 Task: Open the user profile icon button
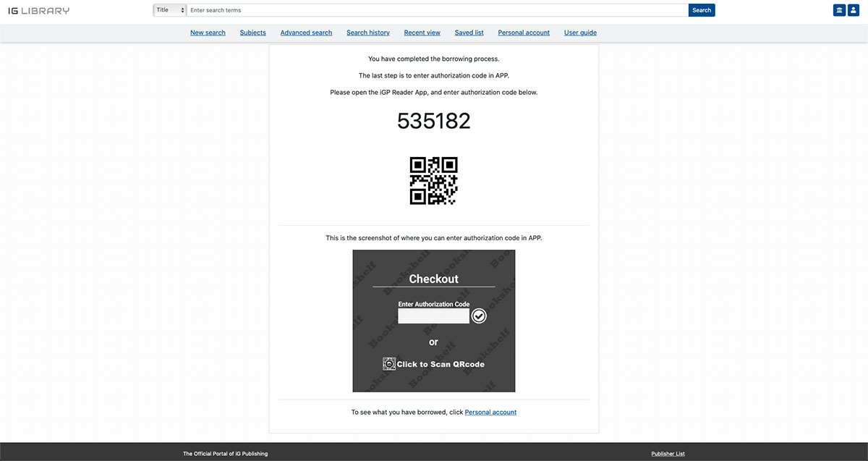click(x=853, y=10)
